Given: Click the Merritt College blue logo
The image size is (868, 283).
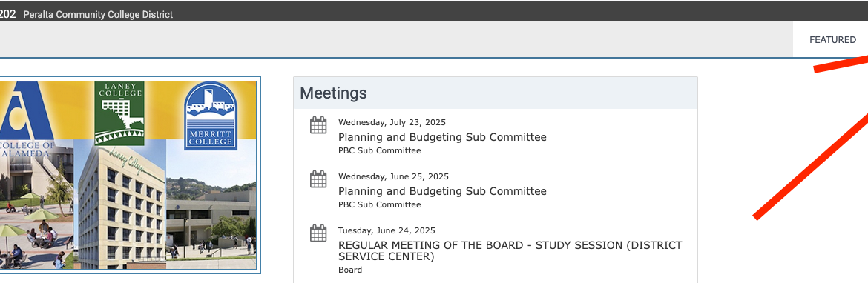Looking at the screenshot, I should [211, 116].
